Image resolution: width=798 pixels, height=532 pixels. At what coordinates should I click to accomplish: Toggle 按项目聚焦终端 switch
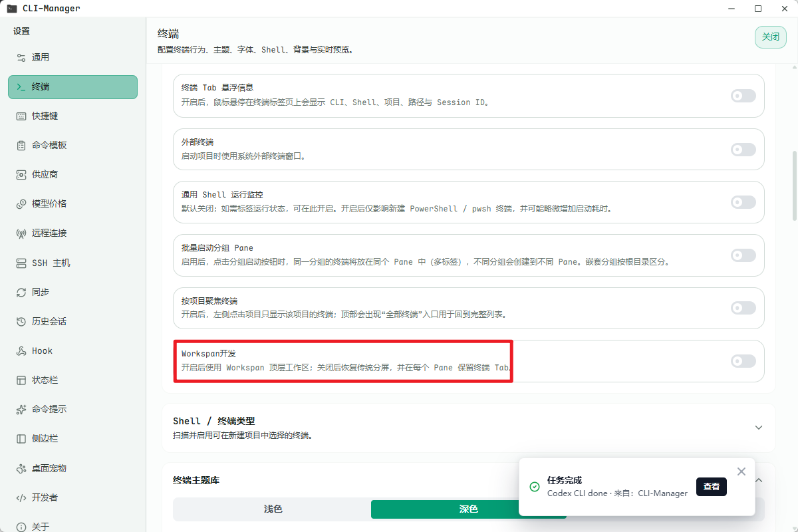click(x=743, y=308)
